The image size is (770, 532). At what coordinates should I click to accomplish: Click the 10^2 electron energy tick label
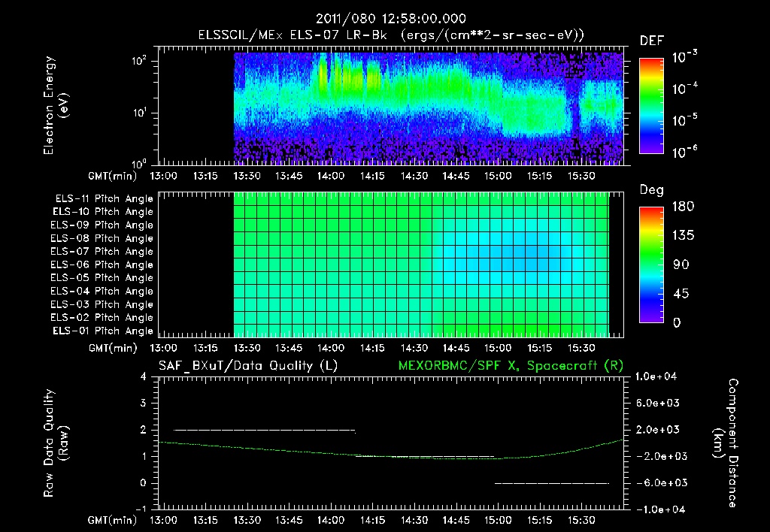[x=139, y=61]
